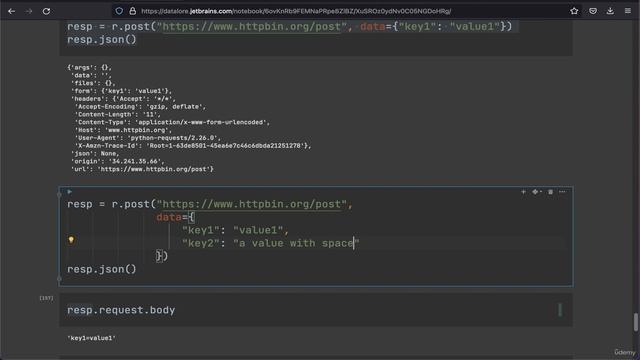
Task: Delete the active cell with the trash icon
Action: (x=550, y=191)
